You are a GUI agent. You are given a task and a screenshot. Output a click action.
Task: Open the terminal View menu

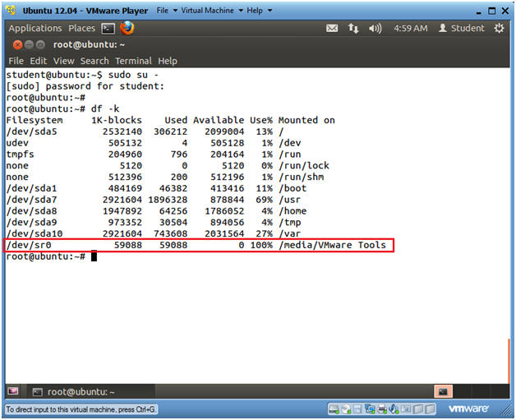click(x=63, y=61)
